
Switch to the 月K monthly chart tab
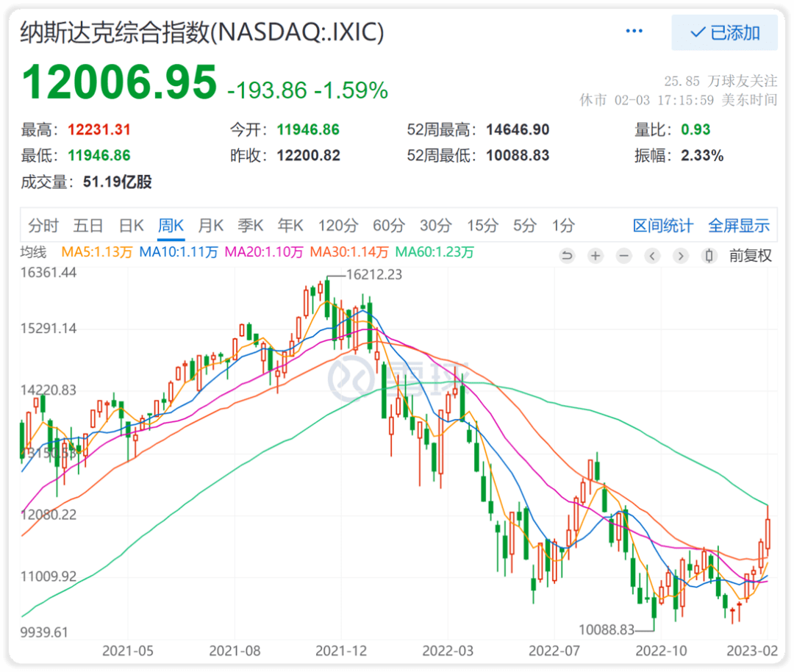(210, 226)
